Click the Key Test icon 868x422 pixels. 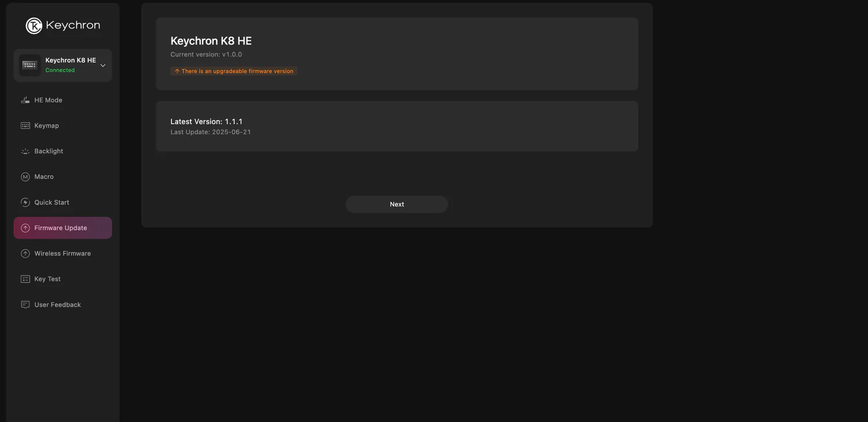[x=25, y=279]
